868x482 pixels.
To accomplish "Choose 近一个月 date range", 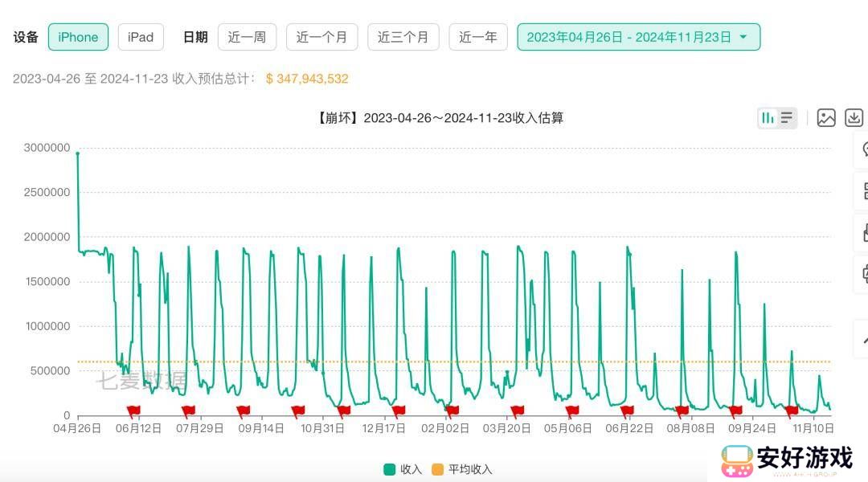I will pos(321,37).
